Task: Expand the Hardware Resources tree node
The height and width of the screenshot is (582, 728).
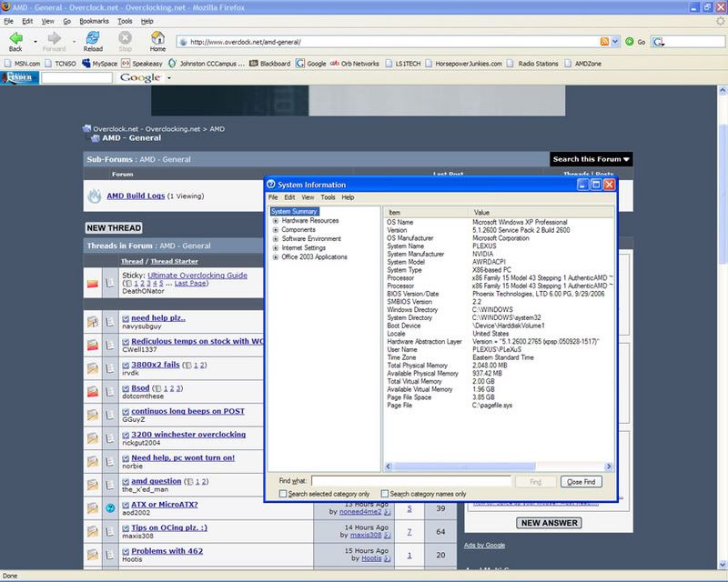Action: (276, 221)
